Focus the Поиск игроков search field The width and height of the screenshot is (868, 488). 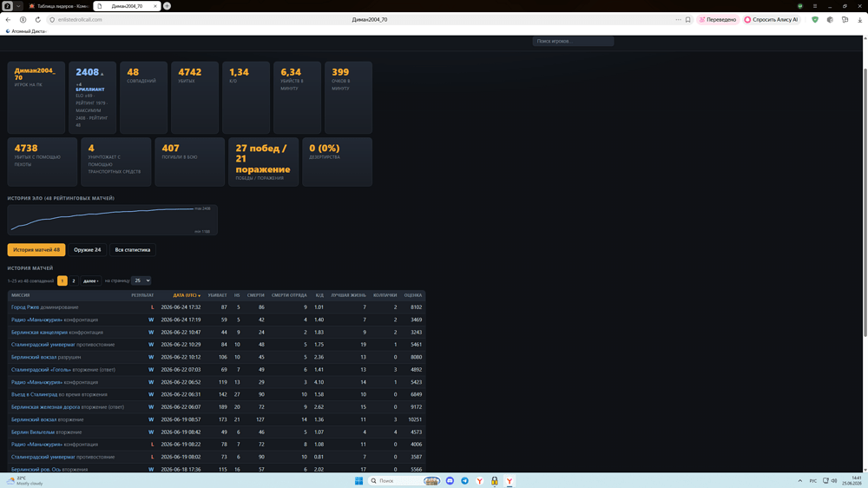pos(573,41)
